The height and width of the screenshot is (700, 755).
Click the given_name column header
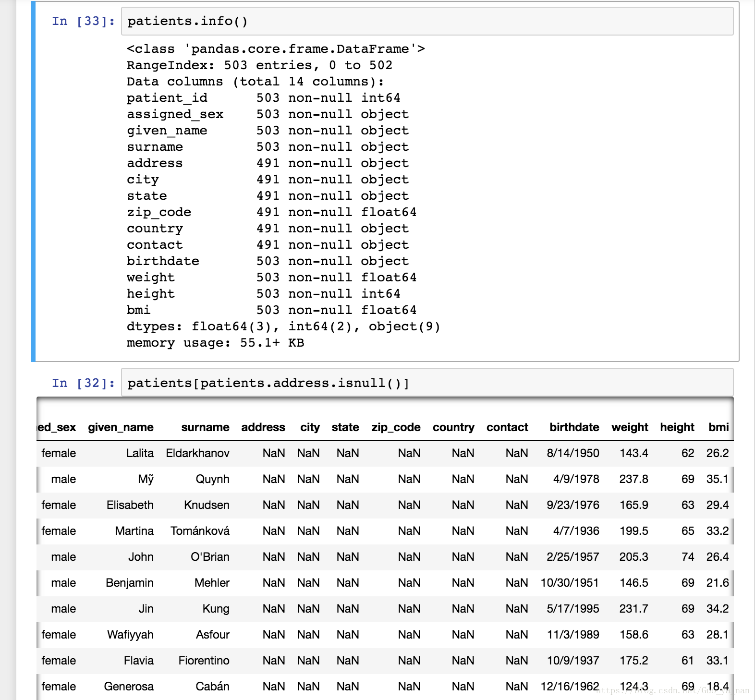click(121, 427)
